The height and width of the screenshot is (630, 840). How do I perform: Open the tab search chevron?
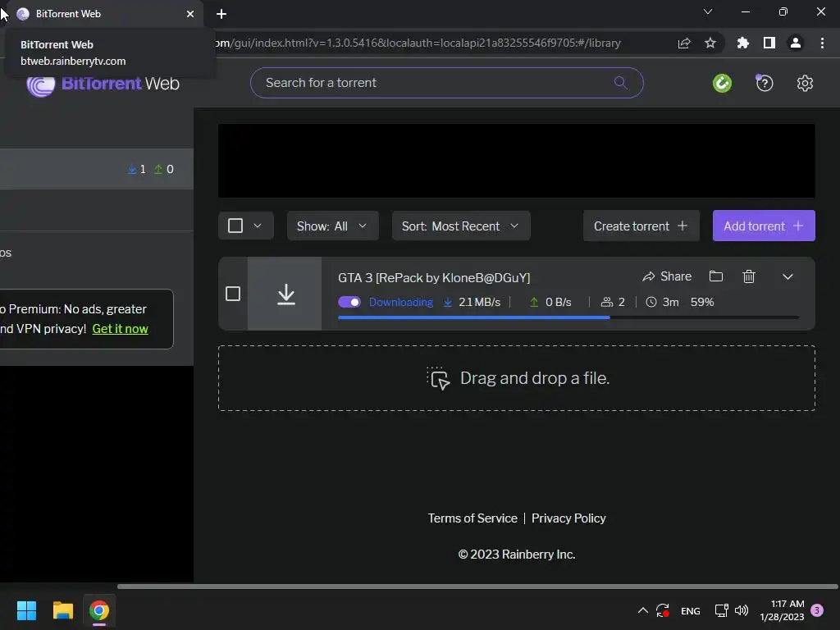(x=708, y=11)
